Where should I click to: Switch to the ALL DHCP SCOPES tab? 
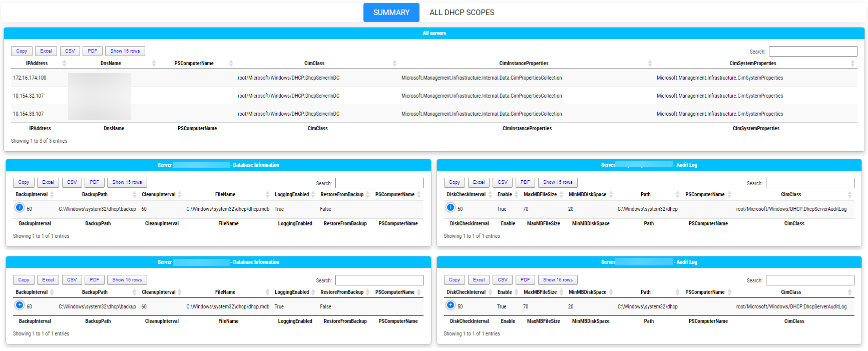click(462, 13)
